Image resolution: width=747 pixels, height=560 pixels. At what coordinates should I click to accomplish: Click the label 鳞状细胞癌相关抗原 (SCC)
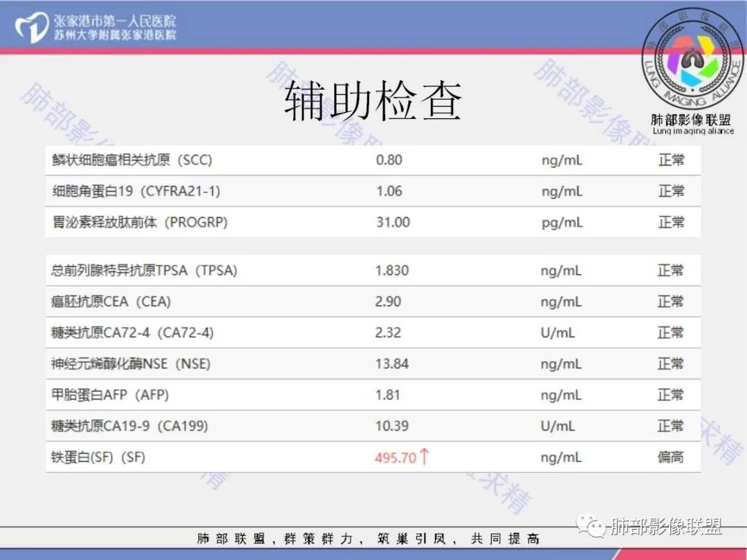[132, 160]
